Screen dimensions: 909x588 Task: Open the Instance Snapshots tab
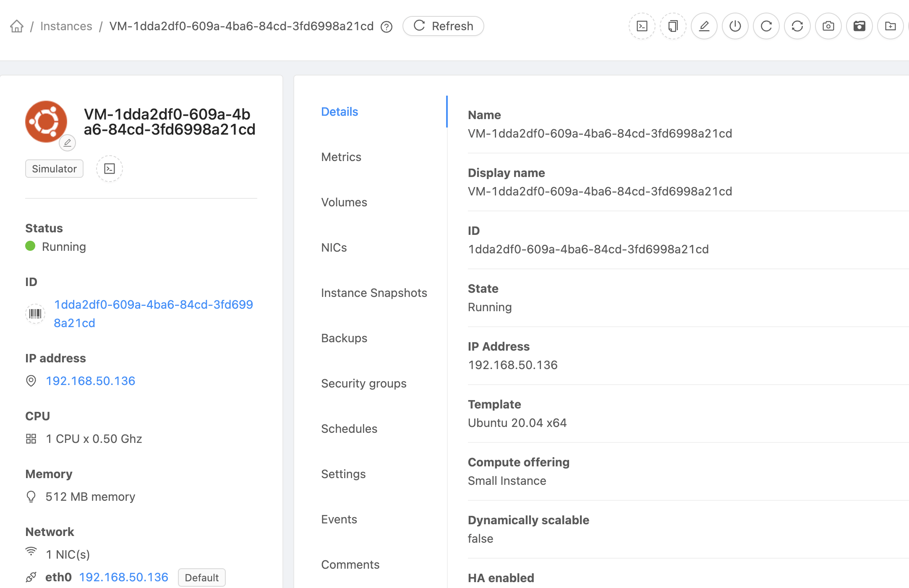click(374, 293)
